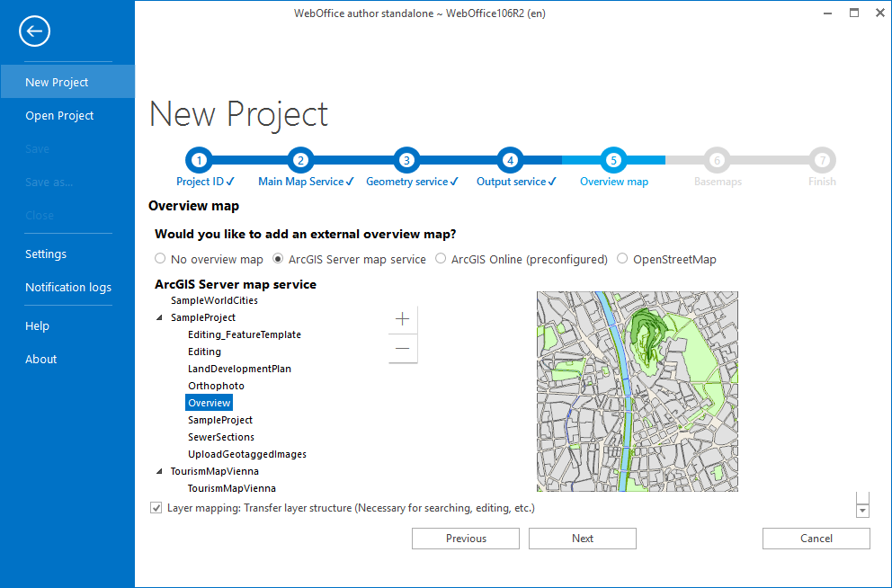Collapse the SampleProject tree folder
The height and width of the screenshot is (588, 892).
coord(160,317)
